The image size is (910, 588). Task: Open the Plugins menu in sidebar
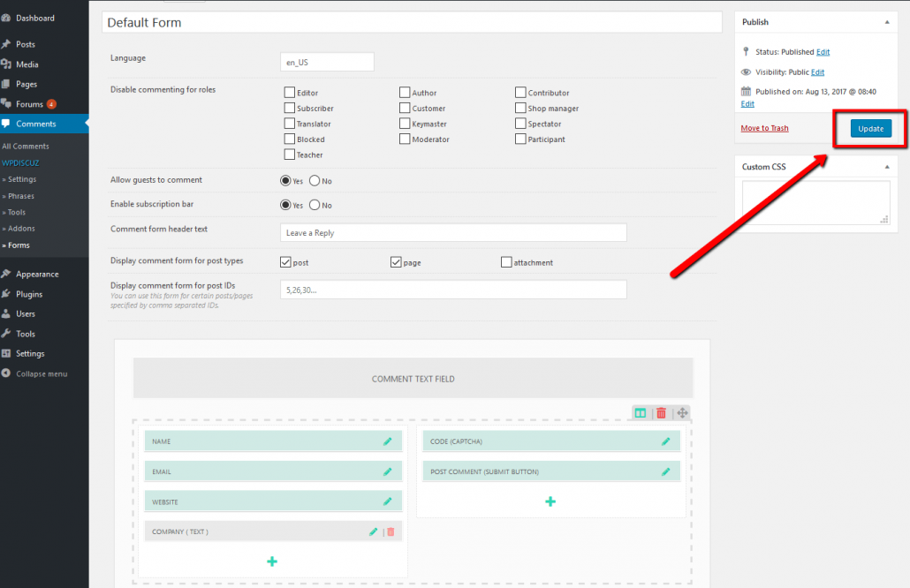pos(28,294)
